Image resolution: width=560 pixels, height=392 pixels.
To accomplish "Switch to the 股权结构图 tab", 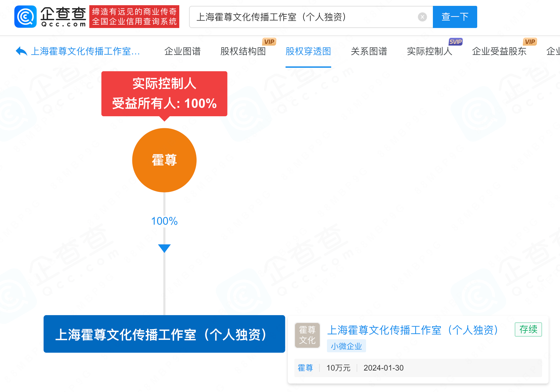I will point(243,51).
